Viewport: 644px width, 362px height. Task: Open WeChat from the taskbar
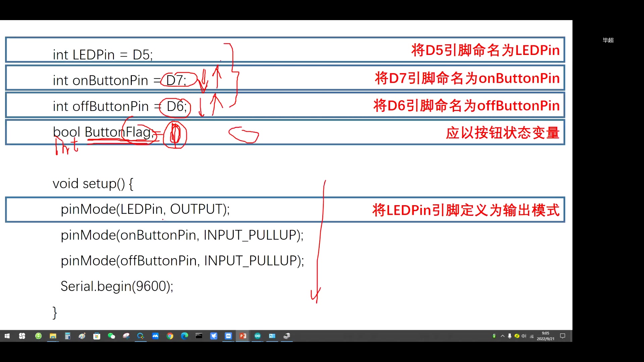pos(111,336)
